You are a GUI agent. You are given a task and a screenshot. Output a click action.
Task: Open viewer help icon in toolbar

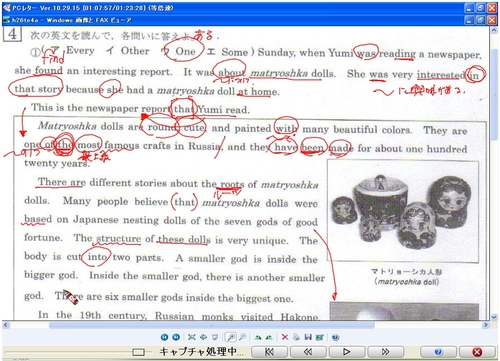click(x=335, y=337)
